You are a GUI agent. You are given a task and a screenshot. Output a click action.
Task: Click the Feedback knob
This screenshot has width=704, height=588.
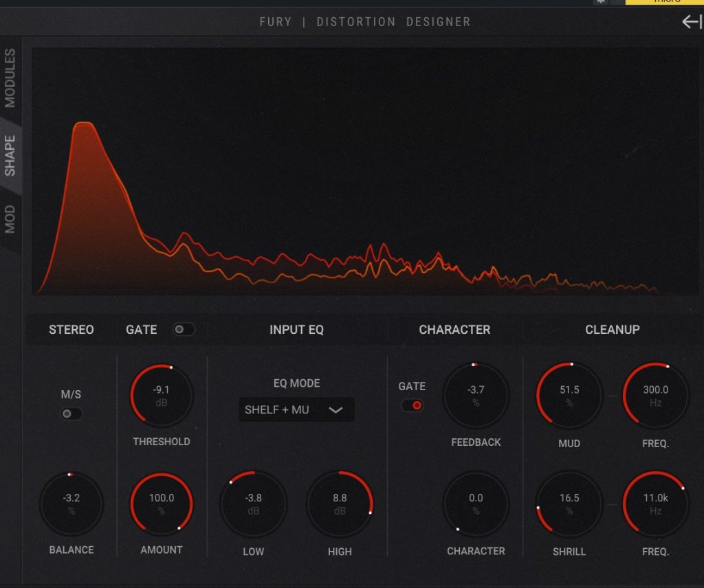[x=476, y=396]
